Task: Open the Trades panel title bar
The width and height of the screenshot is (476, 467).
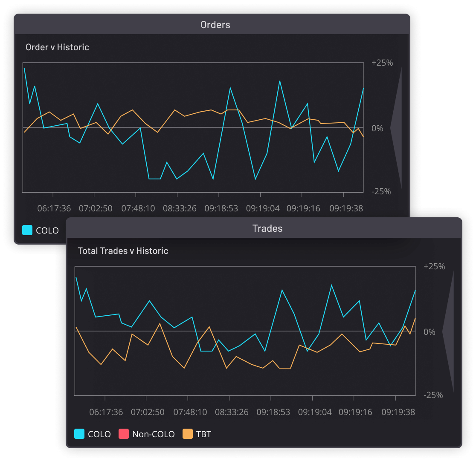Action: click(268, 228)
